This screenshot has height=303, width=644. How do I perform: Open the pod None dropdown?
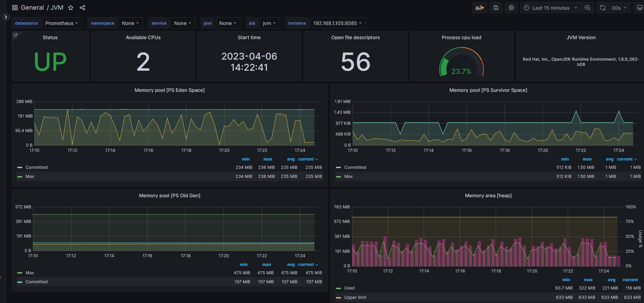click(228, 23)
